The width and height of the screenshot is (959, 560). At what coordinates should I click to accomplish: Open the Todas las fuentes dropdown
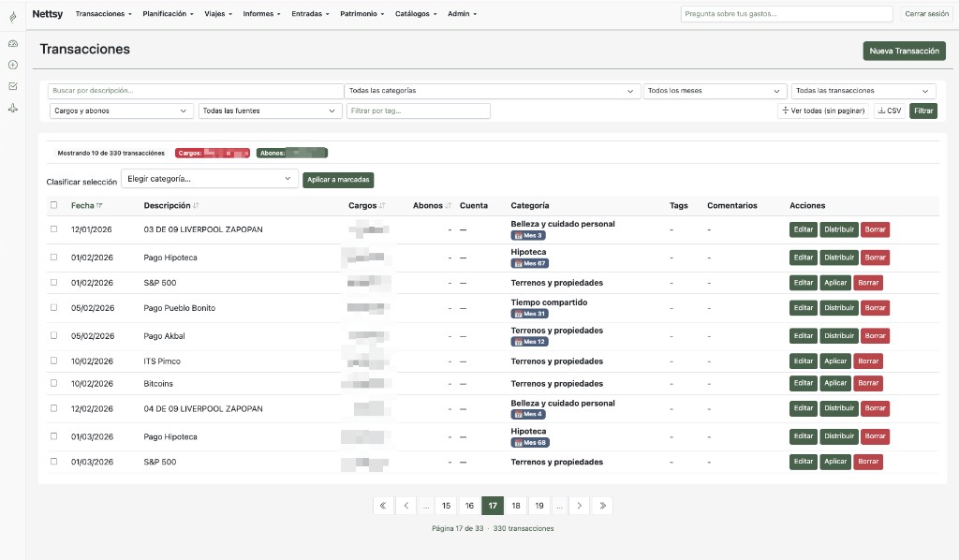pyautogui.click(x=270, y=111)
